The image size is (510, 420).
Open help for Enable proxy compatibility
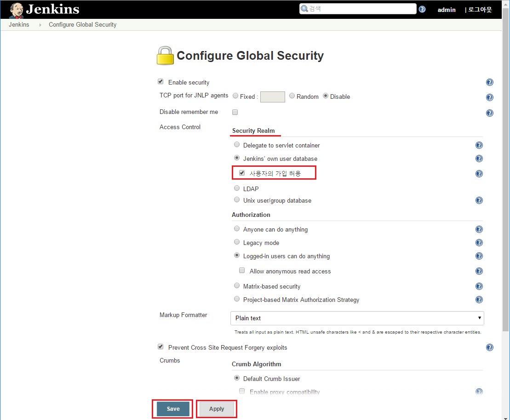(x=479, y=392)
